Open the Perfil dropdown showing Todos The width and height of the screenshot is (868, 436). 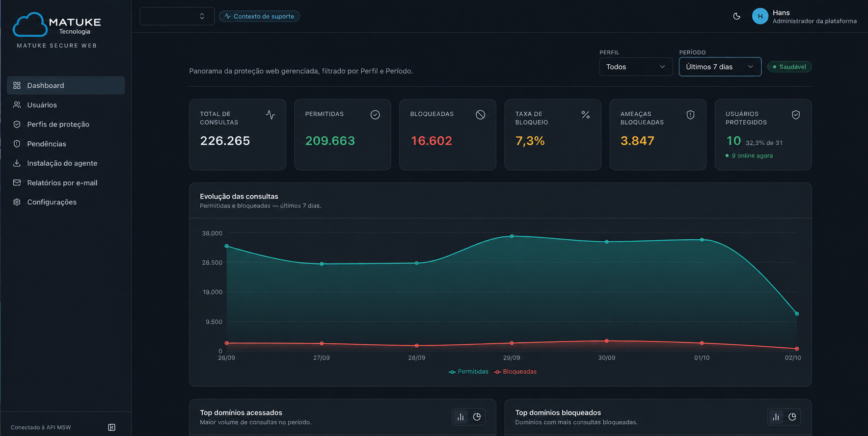636,67
